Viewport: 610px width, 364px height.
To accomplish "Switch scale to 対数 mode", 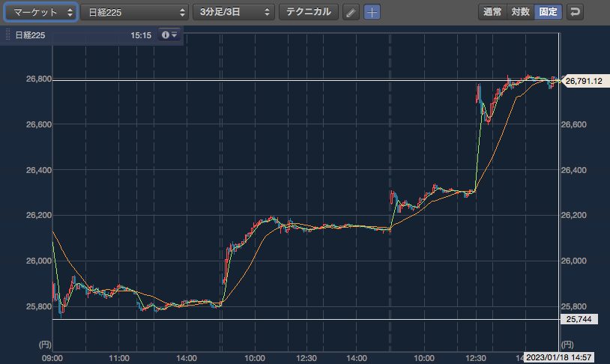I will pos(521,12).
